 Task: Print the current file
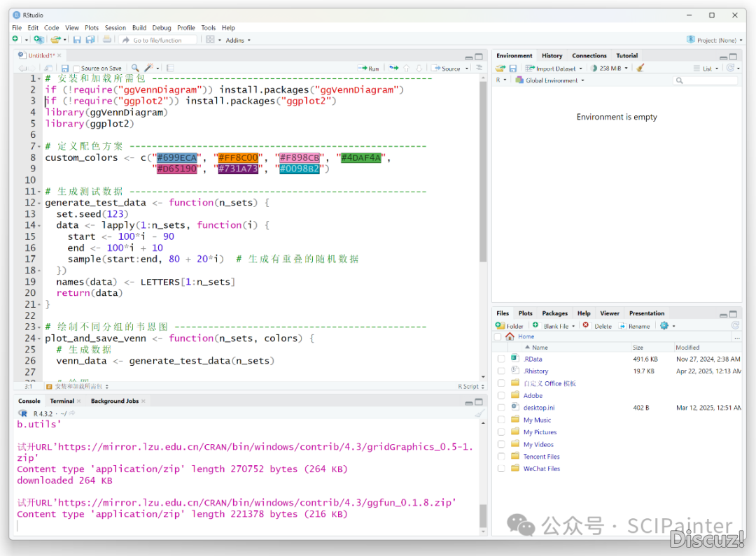click(107, 39)
